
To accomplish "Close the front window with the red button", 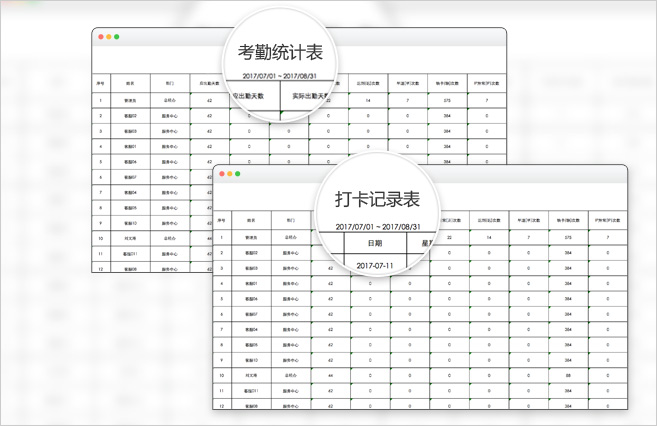I will point(222,174).
